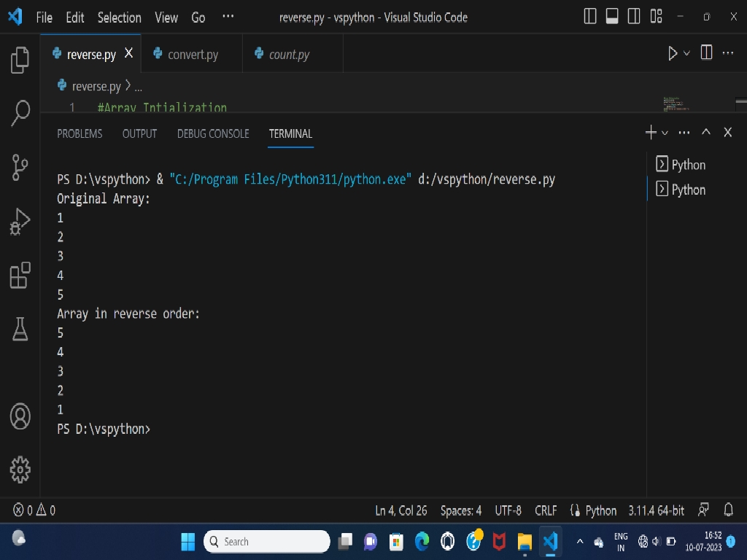
Task: Maximize the panel with up chevron
Action: point(706,132)
